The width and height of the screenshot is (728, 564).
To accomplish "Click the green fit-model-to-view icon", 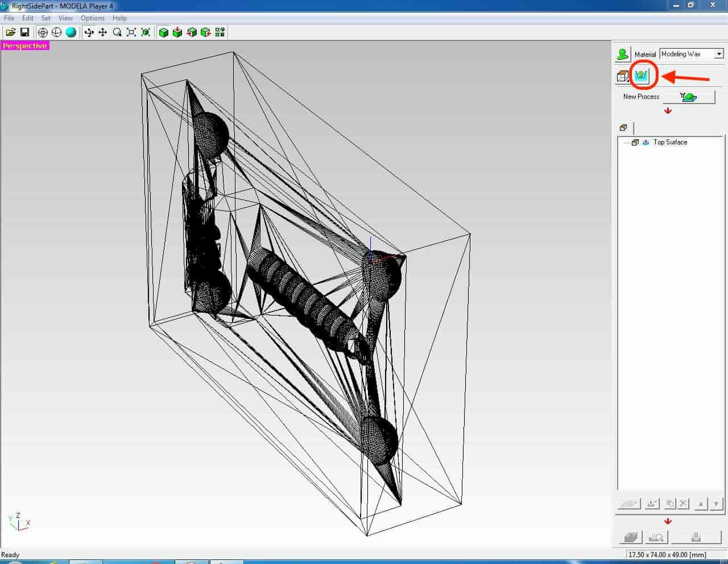I will pos(146,32).
